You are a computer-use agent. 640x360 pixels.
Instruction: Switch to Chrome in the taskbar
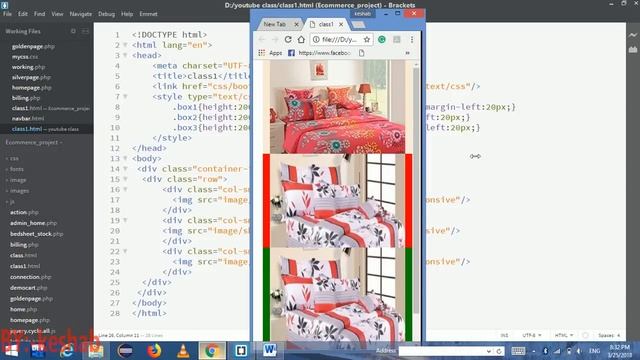coord(211,351)
